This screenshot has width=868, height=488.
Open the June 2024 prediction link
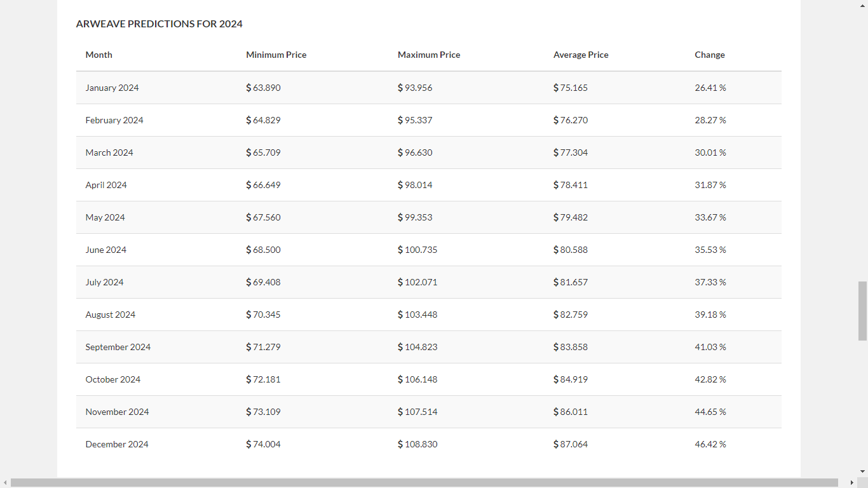click(105, 250)
